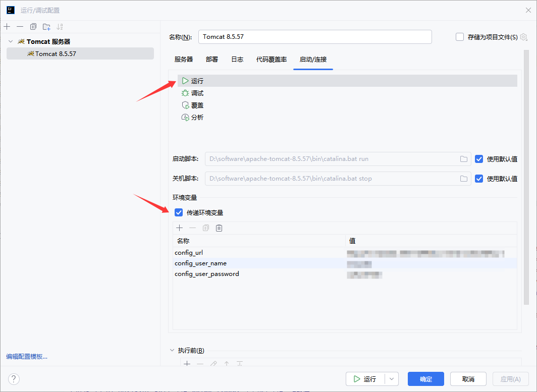Screen dimensions: 537x392
Task: Close the 运行/调试配置 dialog
Action: pyautogui.click(x=528, y=10)
